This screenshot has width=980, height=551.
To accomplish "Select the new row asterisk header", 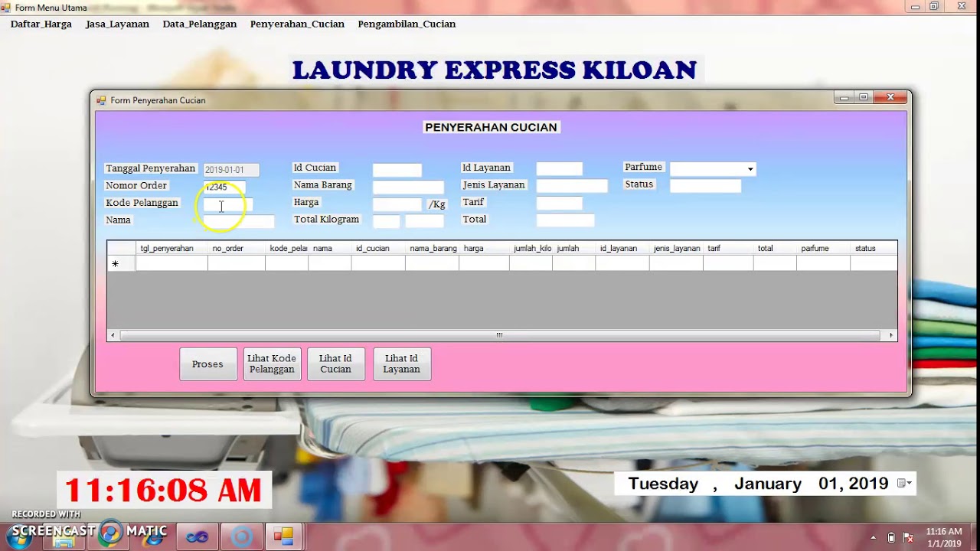I will 121,263.
